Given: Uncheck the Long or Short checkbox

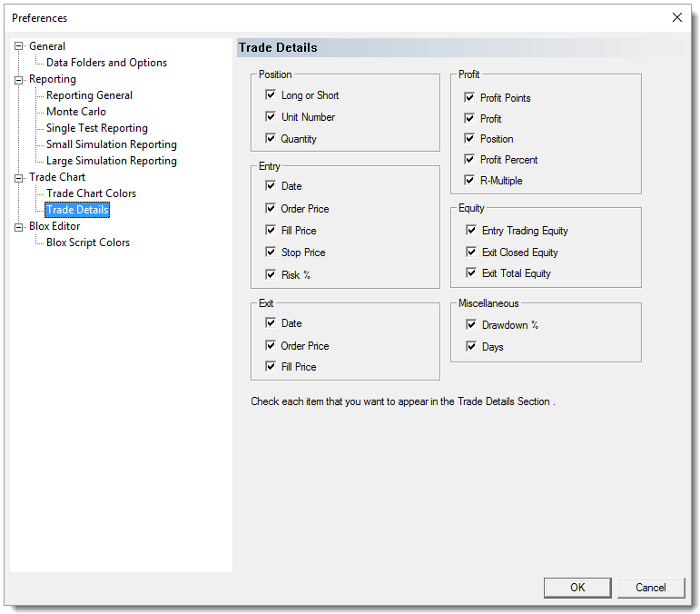Looking at the screenshot, I should tap(271, 95).
